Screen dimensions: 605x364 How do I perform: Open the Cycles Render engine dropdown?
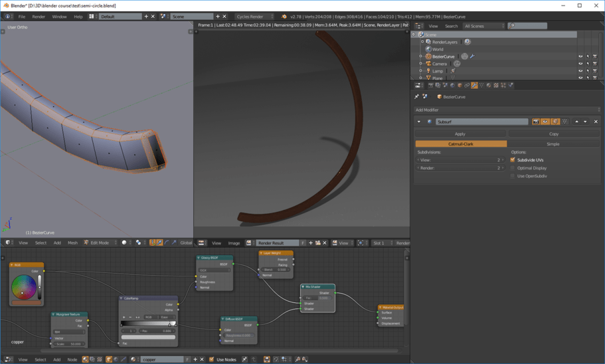pos(254,17)
